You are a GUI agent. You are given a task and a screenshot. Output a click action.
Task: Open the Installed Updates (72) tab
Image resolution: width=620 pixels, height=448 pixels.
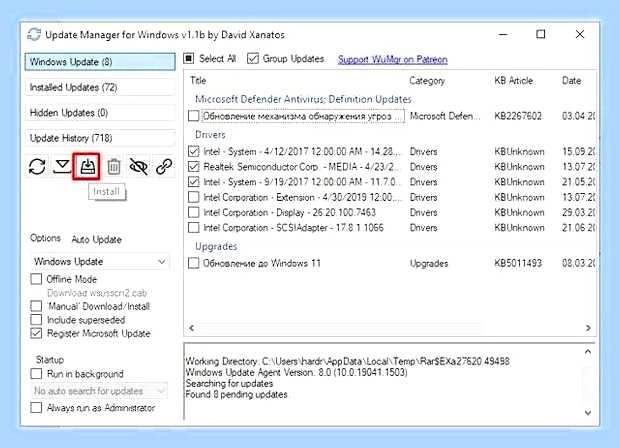pos(100,87)
